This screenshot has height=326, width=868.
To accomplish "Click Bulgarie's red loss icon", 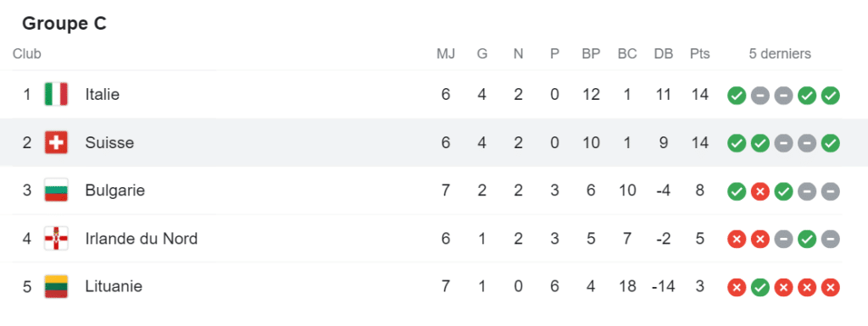I will pyautogui.click(x=760, y=191).
